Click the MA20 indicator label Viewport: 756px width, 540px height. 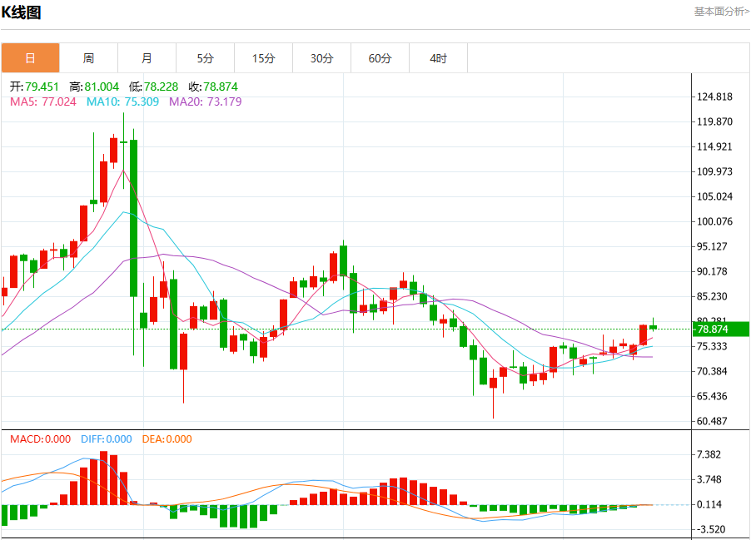pos(206,102)
